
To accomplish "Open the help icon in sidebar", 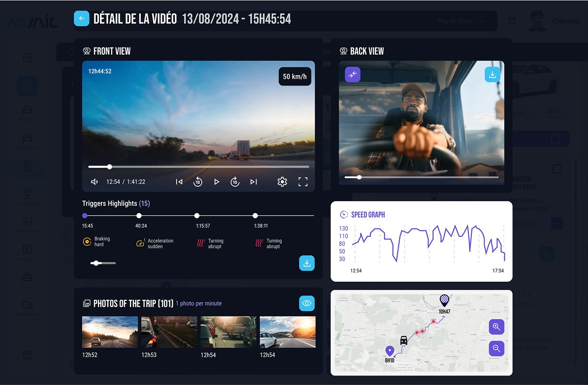I will pos(27,355).
